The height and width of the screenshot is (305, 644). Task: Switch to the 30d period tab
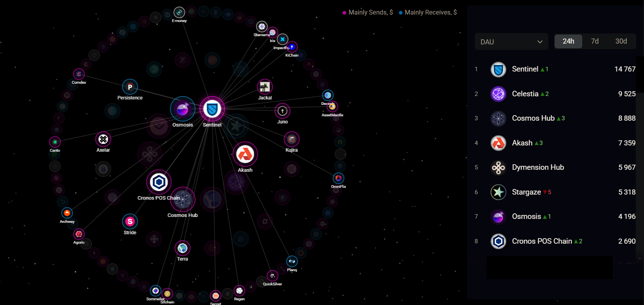click(621, 41)
